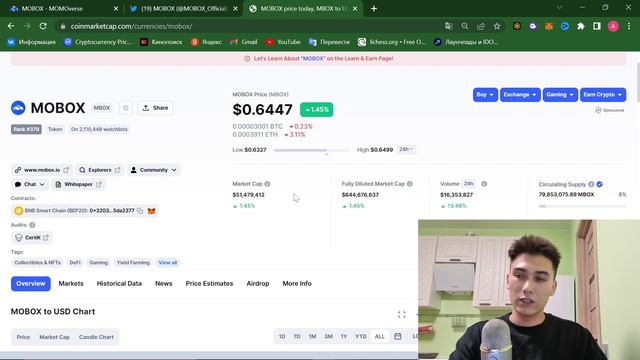
Task: Click the info icon next to Audits
Action: point(32,225)
